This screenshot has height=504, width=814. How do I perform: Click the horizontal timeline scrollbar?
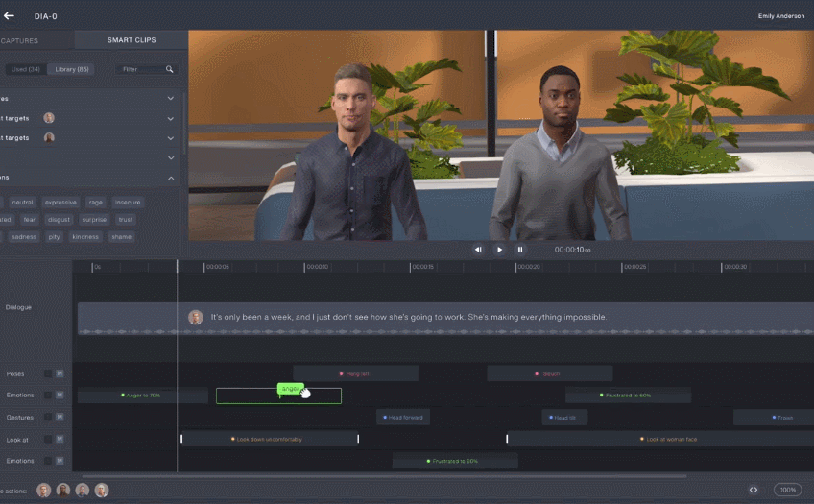pos(384,476)
